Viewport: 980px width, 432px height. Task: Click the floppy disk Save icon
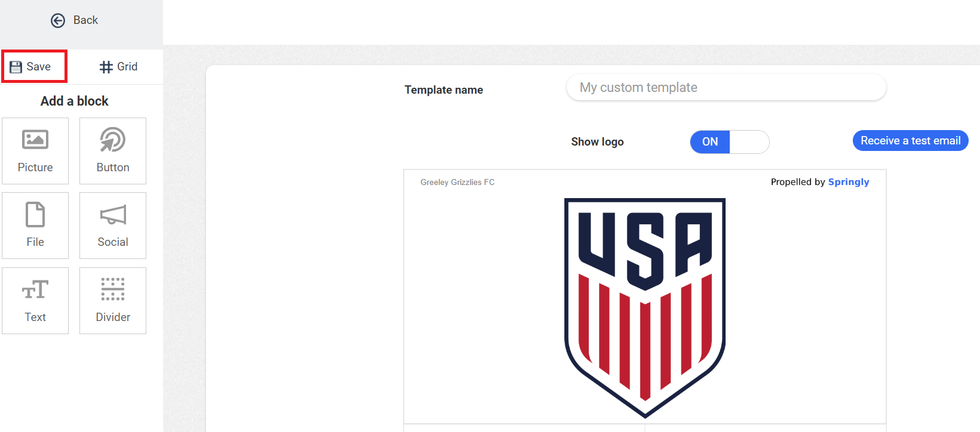pyautogui.click(x=16, y=67)
